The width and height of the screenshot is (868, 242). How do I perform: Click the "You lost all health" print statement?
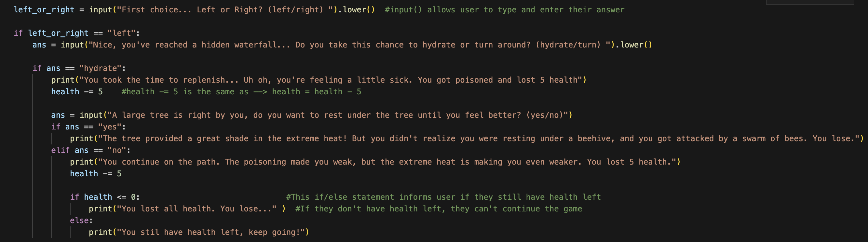click(x=187, y=209)
